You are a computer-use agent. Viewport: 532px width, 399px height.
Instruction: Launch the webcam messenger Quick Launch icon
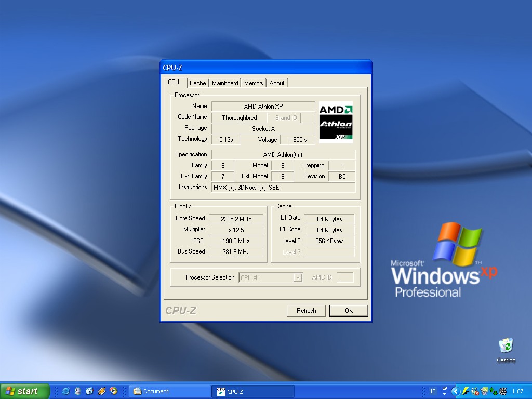pyautogui.click(x=78, y=391)
